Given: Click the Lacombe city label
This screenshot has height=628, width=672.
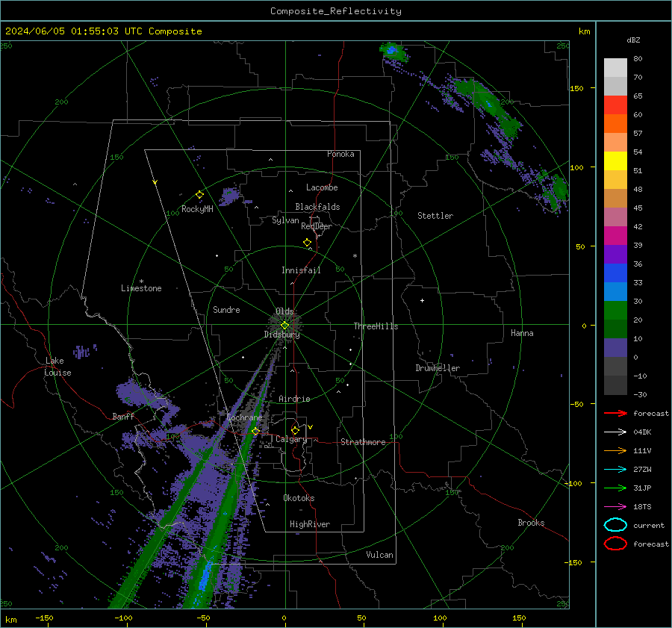Looking at the screenshot, I should 322,187.
